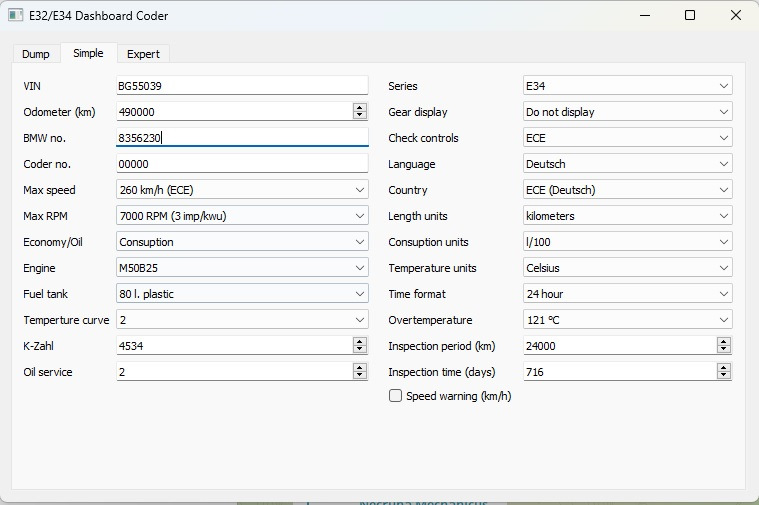The image size is (759, 505).
Task: Click the K-Zahl value field
Action: coord(234,346)
